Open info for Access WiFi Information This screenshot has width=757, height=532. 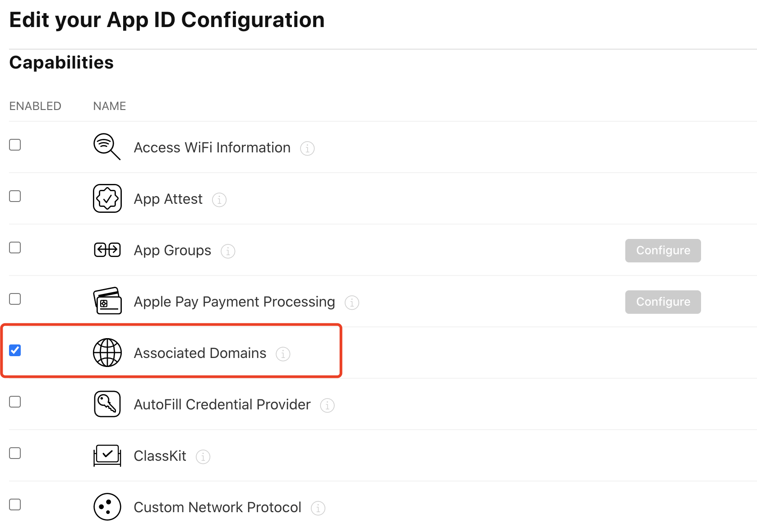click(x=307, y=148)
